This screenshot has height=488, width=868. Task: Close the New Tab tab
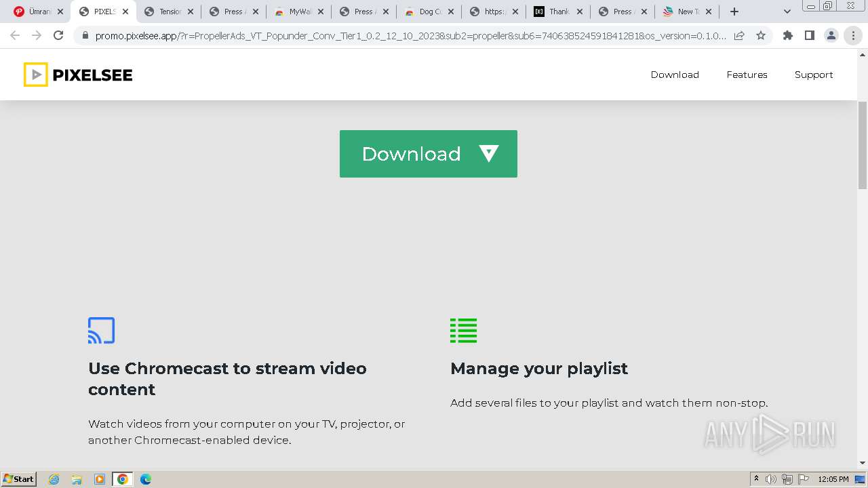[709, 12]
